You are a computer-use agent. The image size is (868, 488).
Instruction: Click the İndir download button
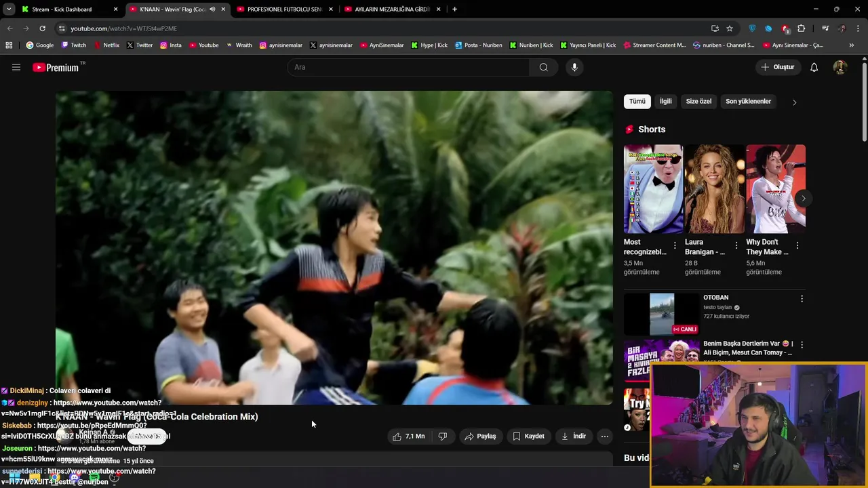coord(574,436)
